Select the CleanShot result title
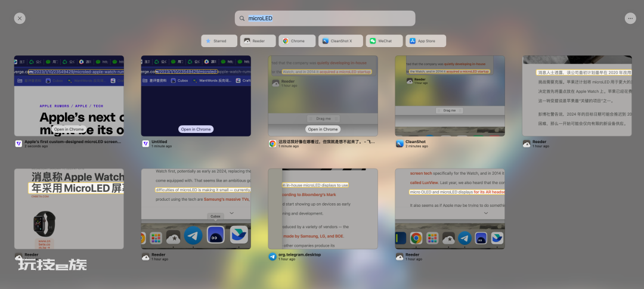644x289 pixels. coord(416,142)
